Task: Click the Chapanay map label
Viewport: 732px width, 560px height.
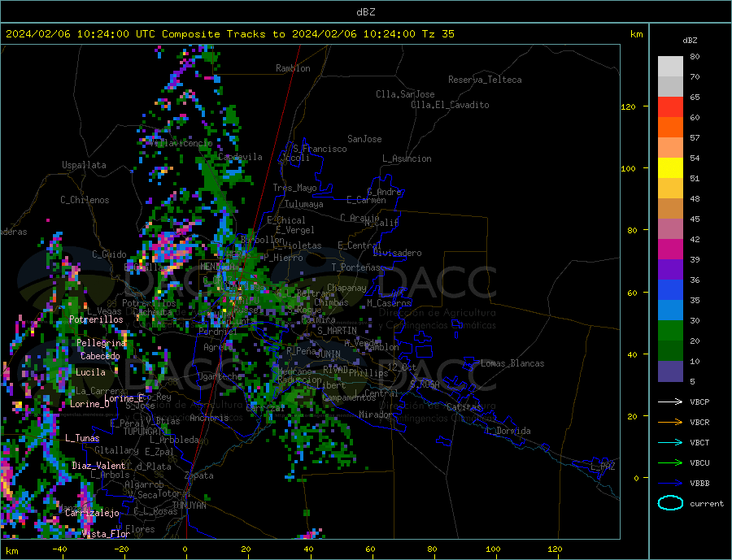Action: (x=346, y=288)
